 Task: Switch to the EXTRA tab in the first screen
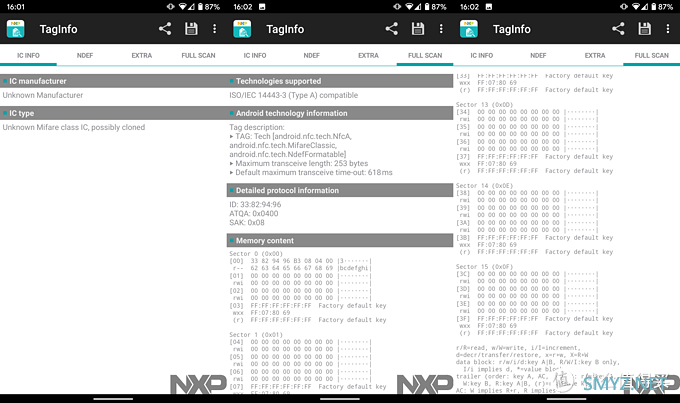coord(142,56)
